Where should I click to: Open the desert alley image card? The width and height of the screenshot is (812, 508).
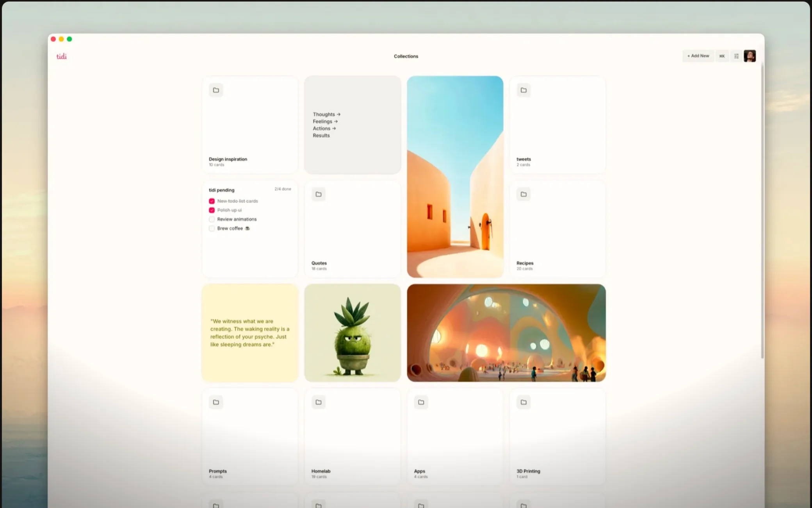coord(455,177)
